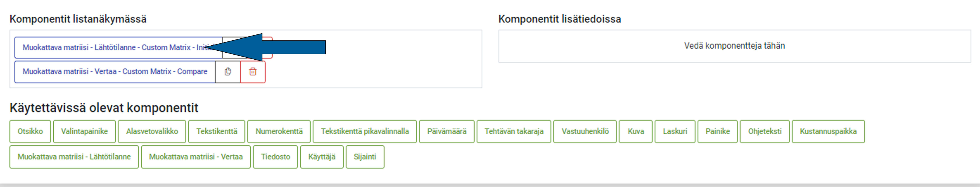Screen dimensions: 980x187
Task: Click the Tekstikenttä component button
Action: point(217,131)
